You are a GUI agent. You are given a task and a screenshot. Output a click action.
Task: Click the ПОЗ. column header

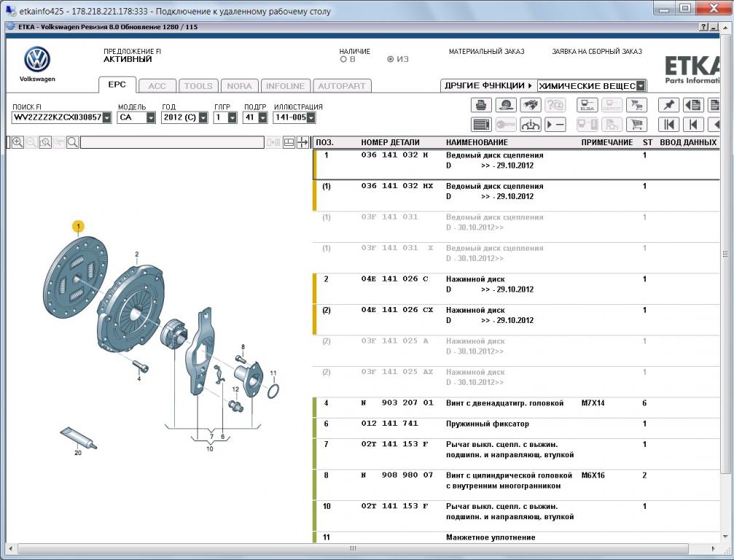coord(325,142)
